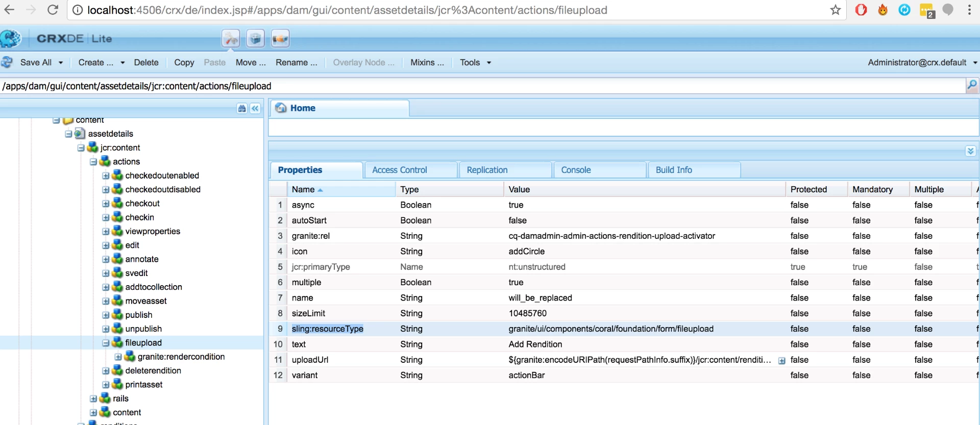The width and height of the screenshot is (980, 425).
Task: Click the fileupload node icon in tree
Action: click(x=117, y=342)
